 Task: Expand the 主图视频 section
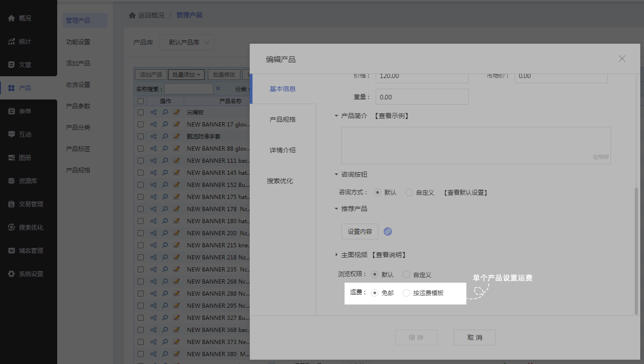coord(337,255)
